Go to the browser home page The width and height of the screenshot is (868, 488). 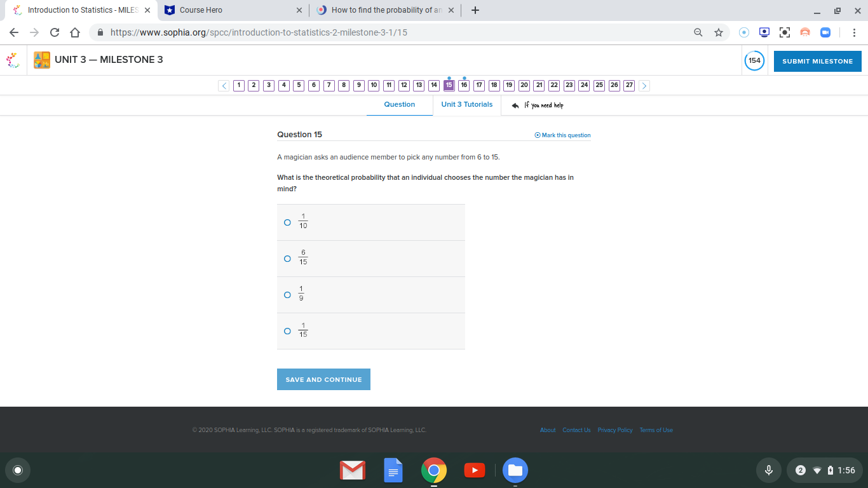point(75,32)
